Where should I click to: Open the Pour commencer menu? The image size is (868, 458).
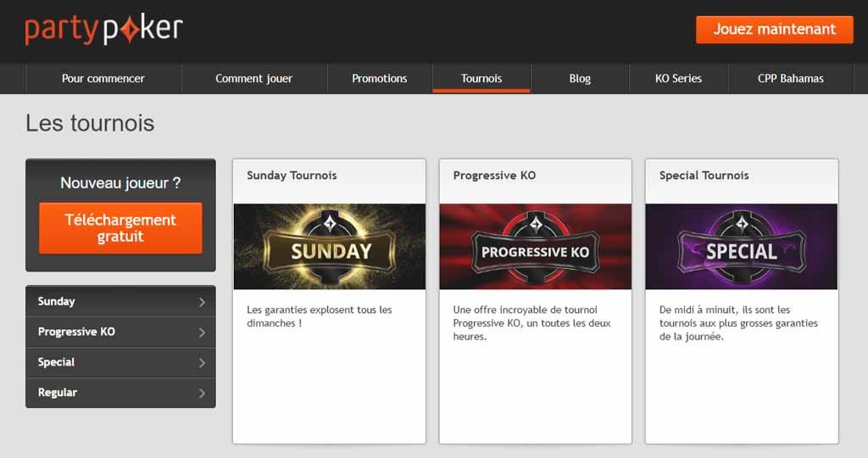(103, 79)
